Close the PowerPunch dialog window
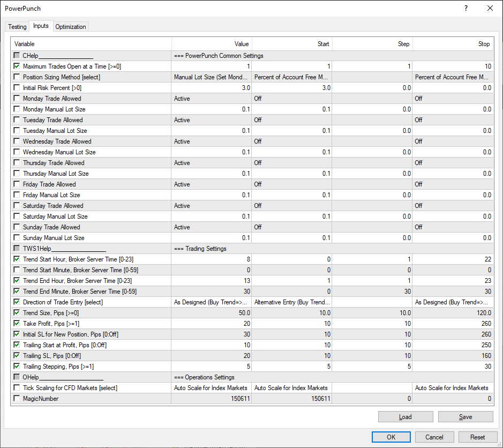 490,8
